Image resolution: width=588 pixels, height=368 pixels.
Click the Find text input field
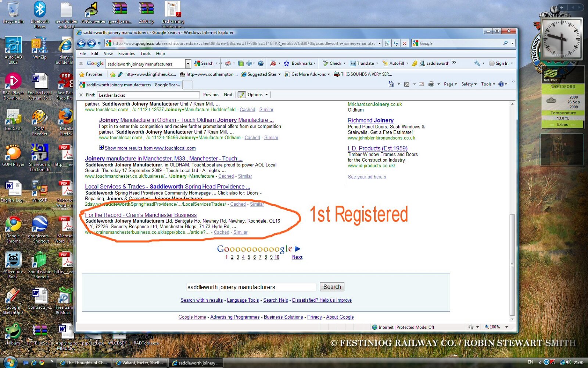148,95
